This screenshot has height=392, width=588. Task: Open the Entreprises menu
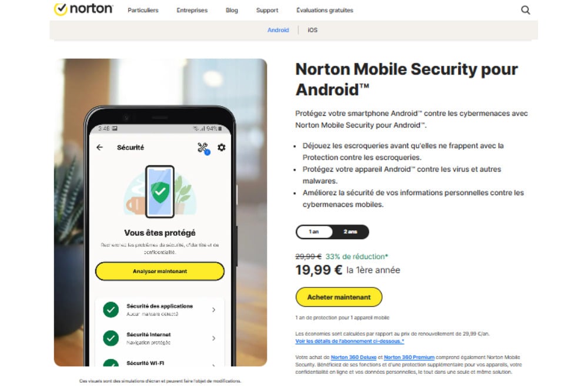tap(192, 10)
